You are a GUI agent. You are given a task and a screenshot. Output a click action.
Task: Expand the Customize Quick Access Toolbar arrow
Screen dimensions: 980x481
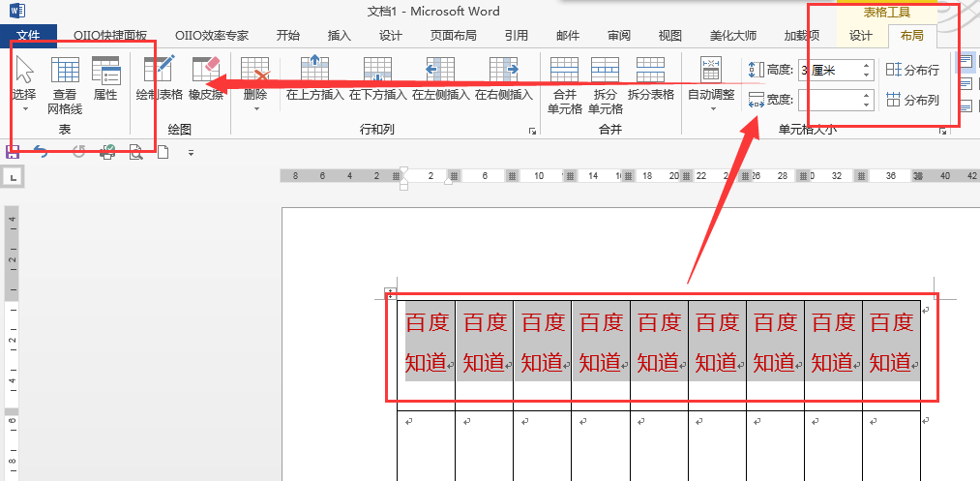coord(191,152)
